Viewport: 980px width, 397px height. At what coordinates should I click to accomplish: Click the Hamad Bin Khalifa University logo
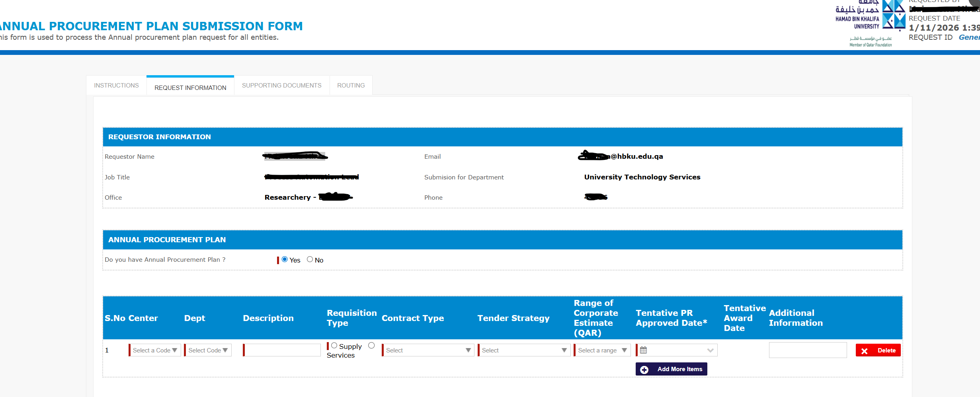coord(871,23)
